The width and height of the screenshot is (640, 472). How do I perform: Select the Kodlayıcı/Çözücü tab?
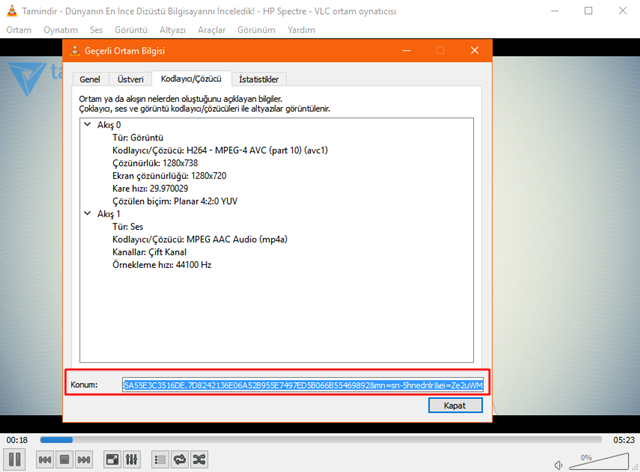coord(191,78)
